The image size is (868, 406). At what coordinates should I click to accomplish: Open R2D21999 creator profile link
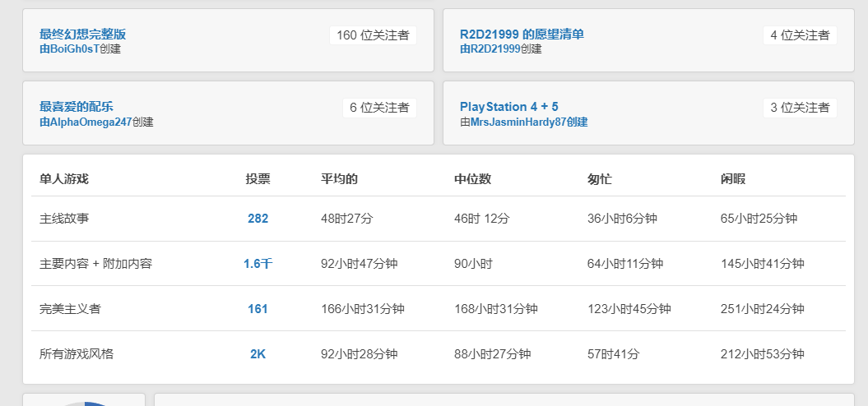pos(490,48)
